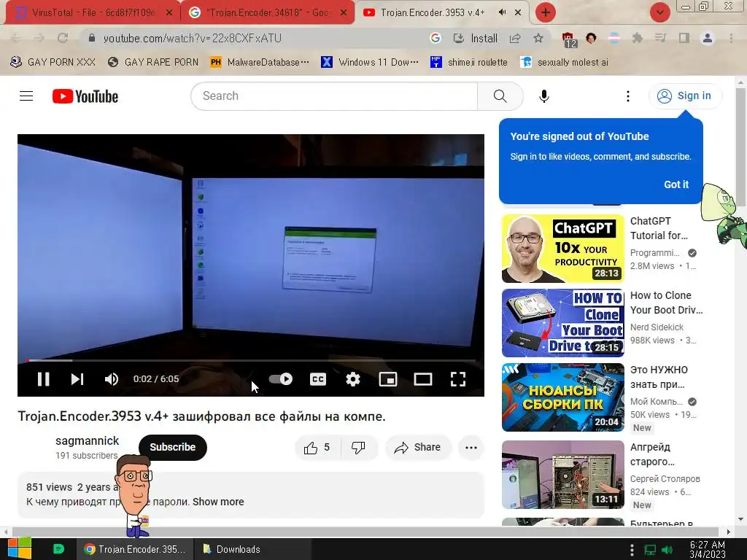747x560 pixels.
Task: Open the sagmannick channel name
Action: click(x=88, y=441)
